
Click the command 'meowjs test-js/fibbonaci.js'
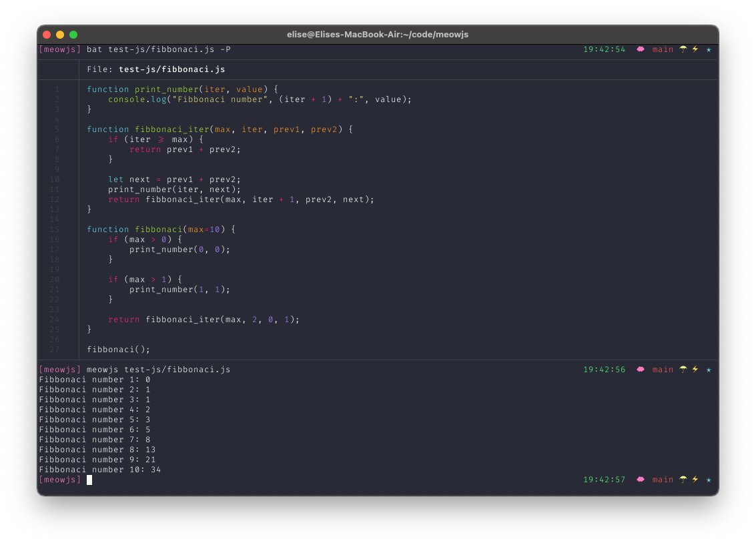point(159,370)
